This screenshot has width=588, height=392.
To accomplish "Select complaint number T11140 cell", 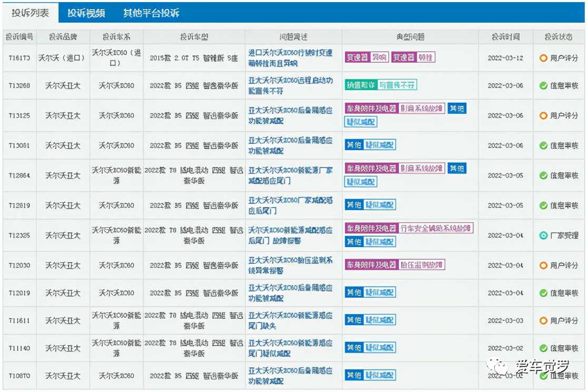I will click(19, 348).
